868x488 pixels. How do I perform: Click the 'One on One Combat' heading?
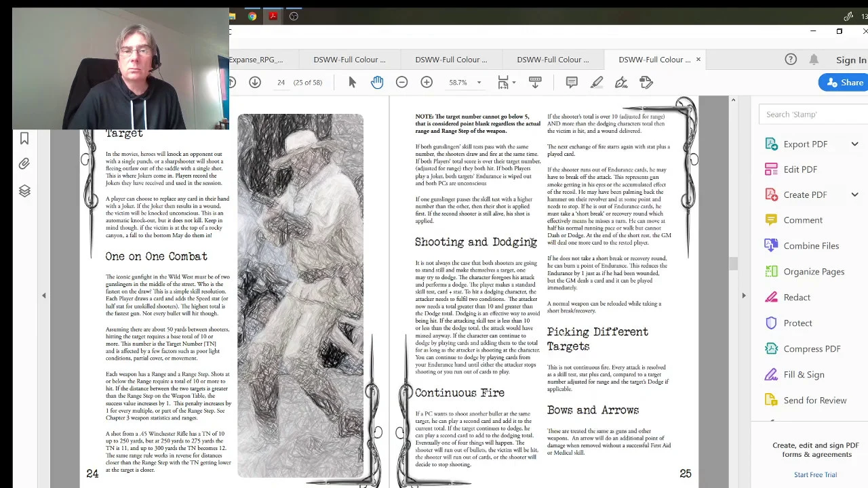tap(156, 256)
